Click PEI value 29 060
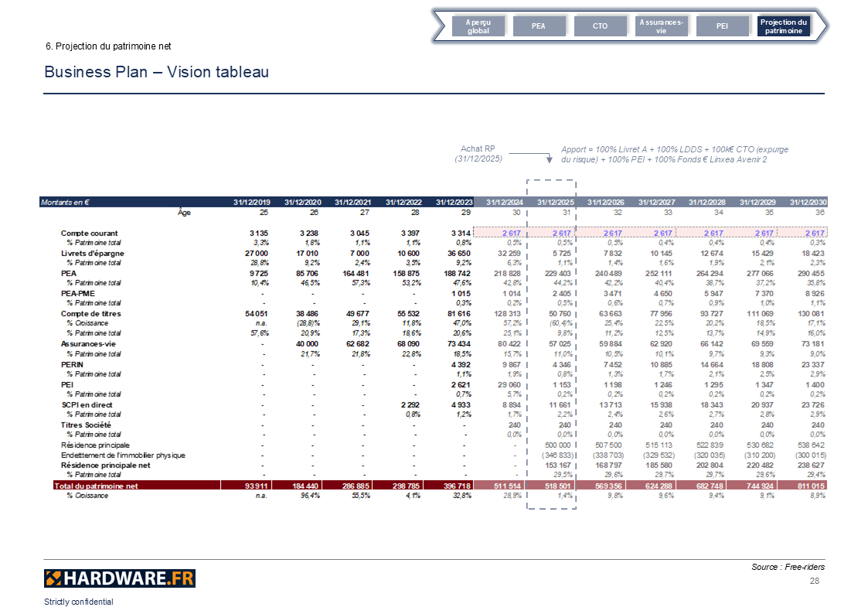Viewport: 868px width, 614px height. pyautogui.click(x=509, y=385)
